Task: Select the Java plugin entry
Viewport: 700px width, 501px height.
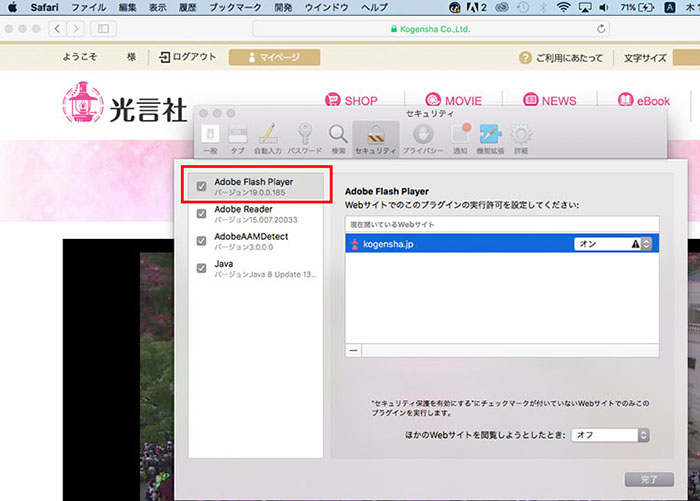Action: coord(256,268)
